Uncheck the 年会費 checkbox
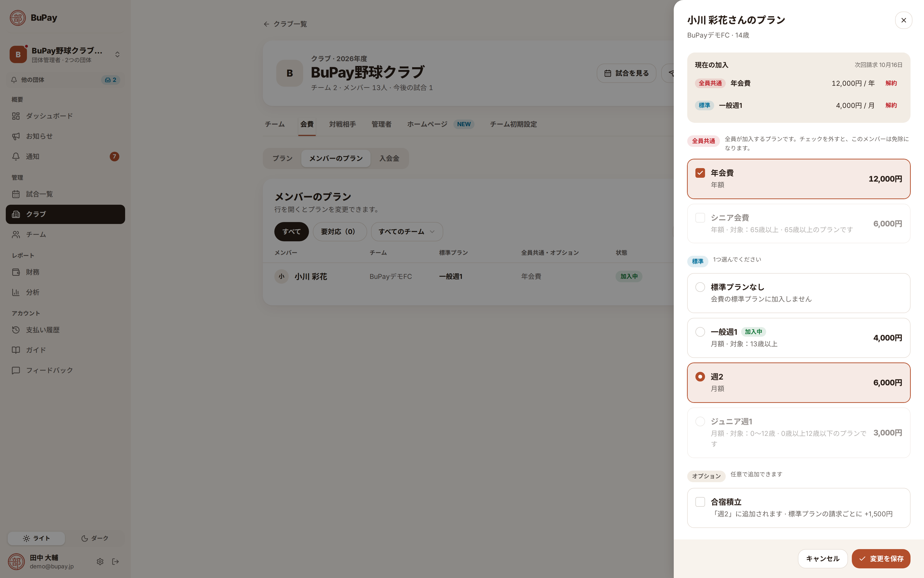Screen dimensions: 924x578 (700, 173)
